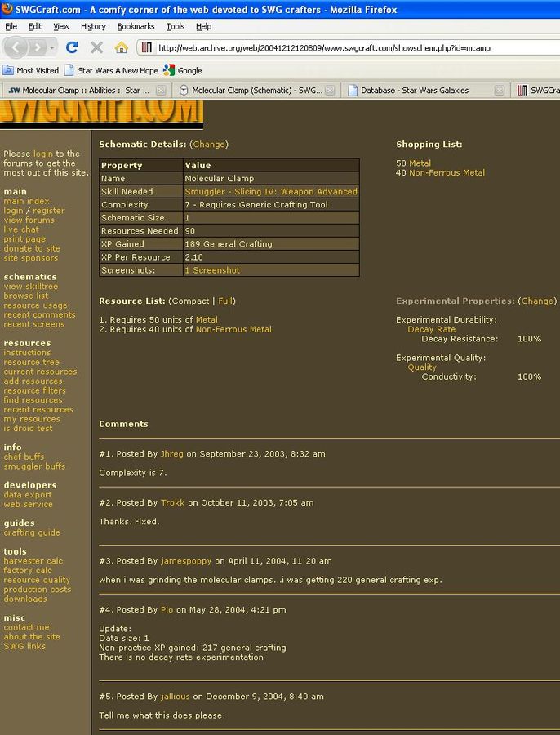Go to the Home page icon
Screen dimensions: 560x735
click(121, 47)
